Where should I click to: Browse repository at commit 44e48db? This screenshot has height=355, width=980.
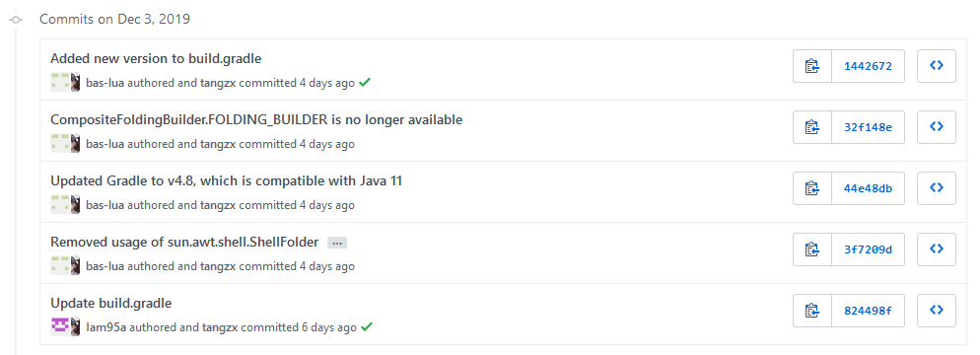tap(937, 188)
